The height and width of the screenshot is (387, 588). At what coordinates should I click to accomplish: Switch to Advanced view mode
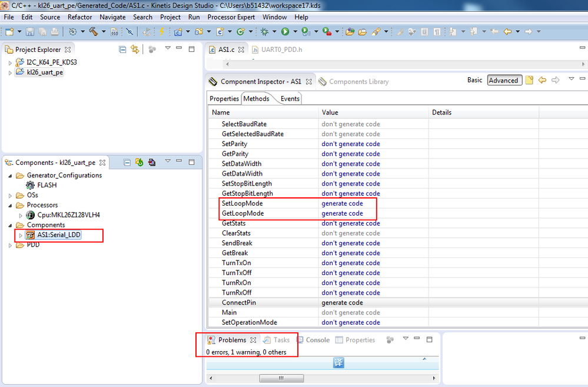(505, 80)
